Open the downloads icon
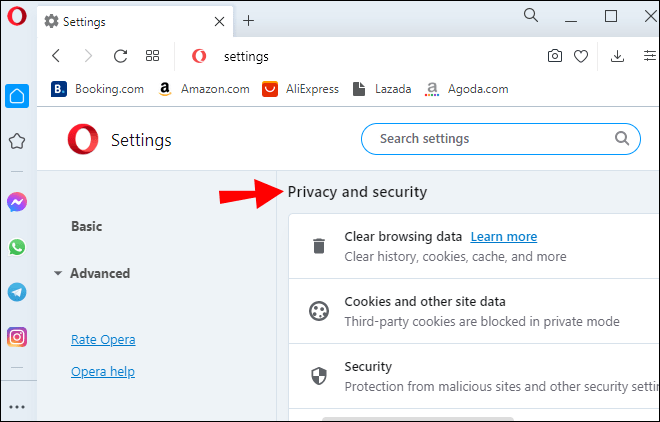 coord(618,57)
